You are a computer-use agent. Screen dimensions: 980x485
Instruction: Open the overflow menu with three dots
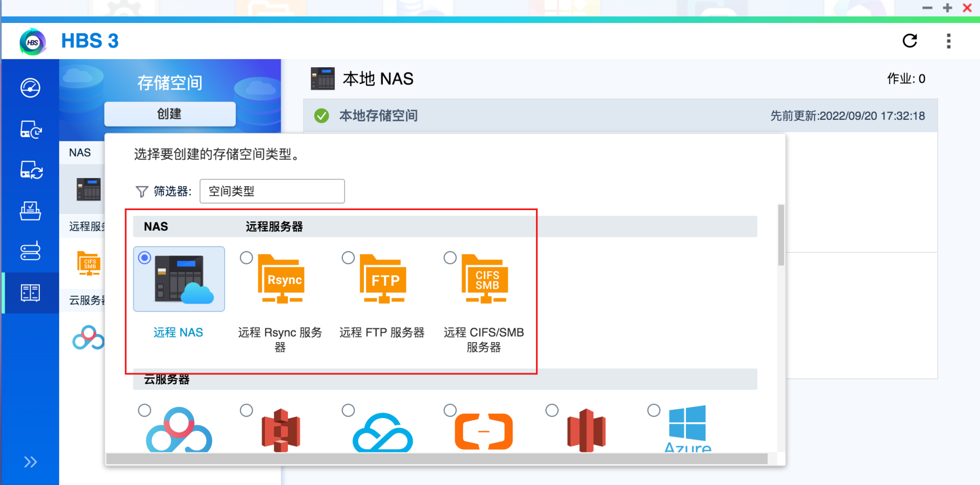[x=948, y=41]
